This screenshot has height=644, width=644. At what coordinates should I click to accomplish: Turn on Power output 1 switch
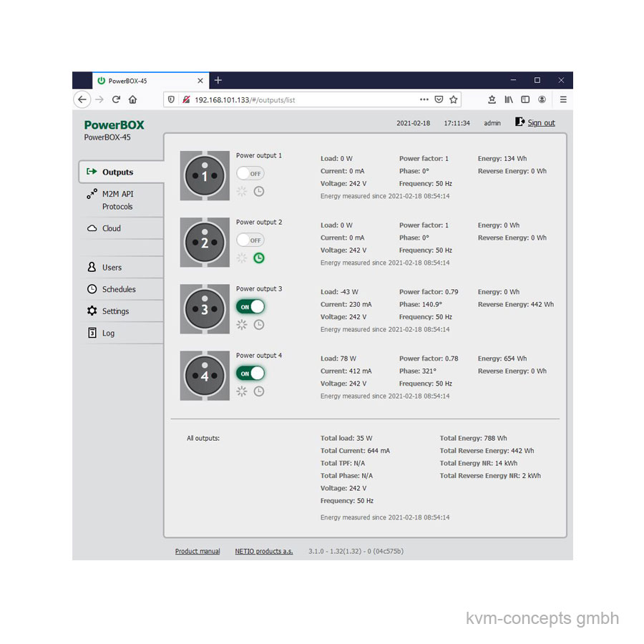point(250,173)
